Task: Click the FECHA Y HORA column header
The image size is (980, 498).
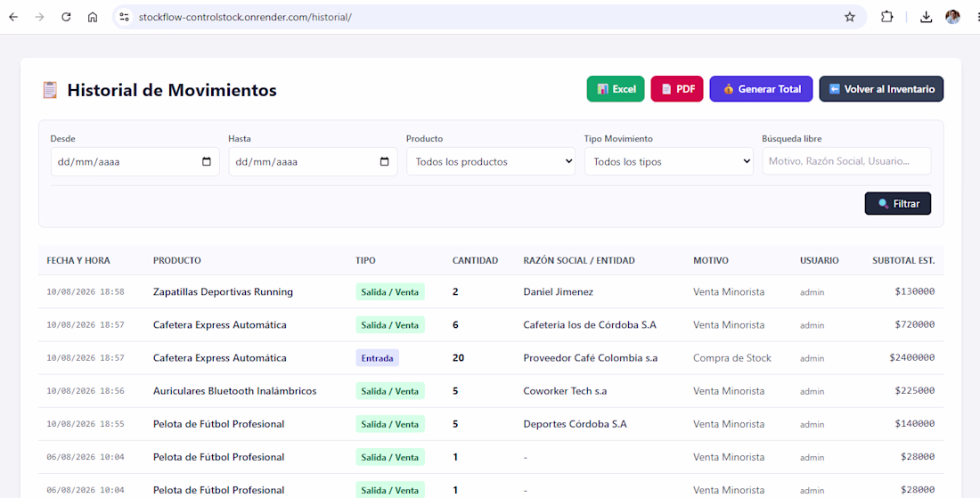Action: 78,260
